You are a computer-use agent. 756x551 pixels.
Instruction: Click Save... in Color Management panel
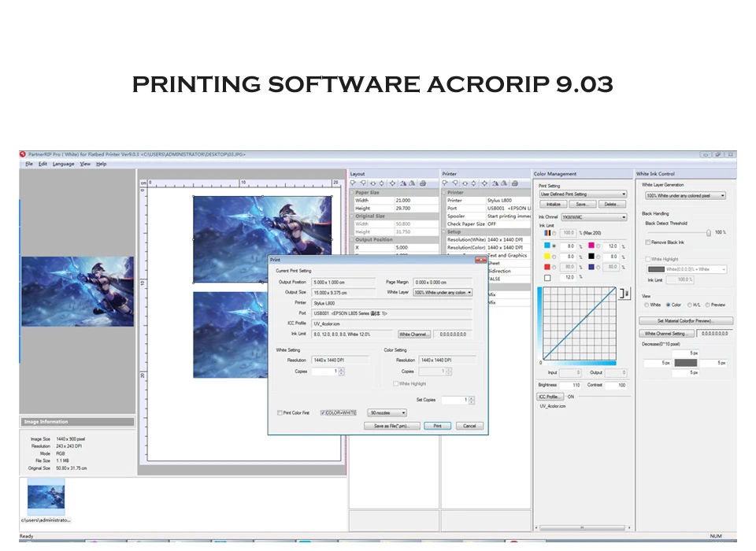[583, 205]
